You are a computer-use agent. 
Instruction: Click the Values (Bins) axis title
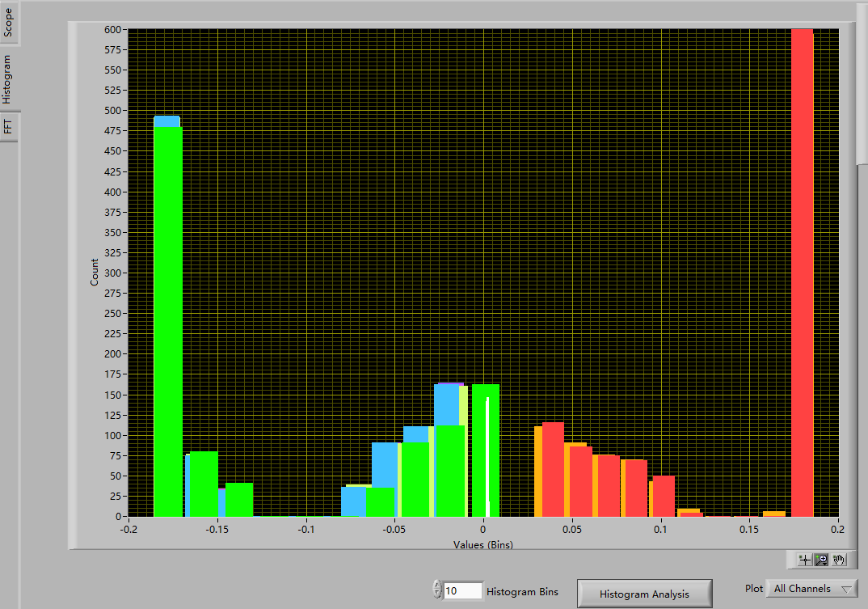[x=483, y=545]
